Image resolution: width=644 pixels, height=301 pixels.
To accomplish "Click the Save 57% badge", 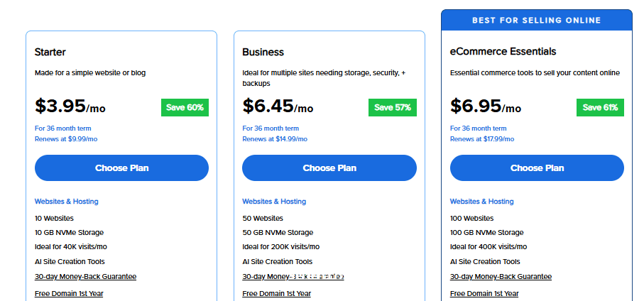I will (x=393, y=108).
